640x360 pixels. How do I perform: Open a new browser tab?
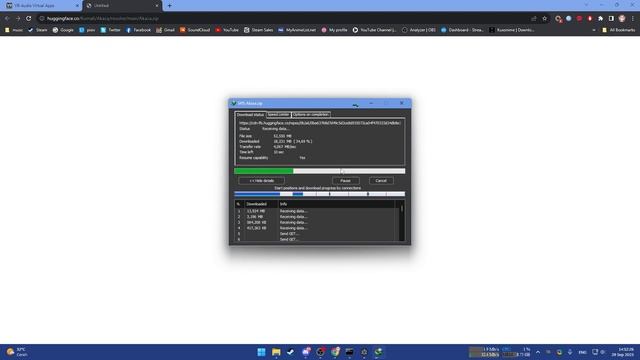click(x=169, y=6)
